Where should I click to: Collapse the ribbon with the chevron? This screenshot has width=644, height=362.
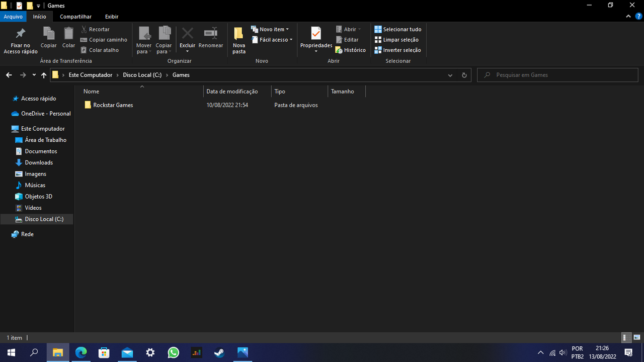click(629, 17)
